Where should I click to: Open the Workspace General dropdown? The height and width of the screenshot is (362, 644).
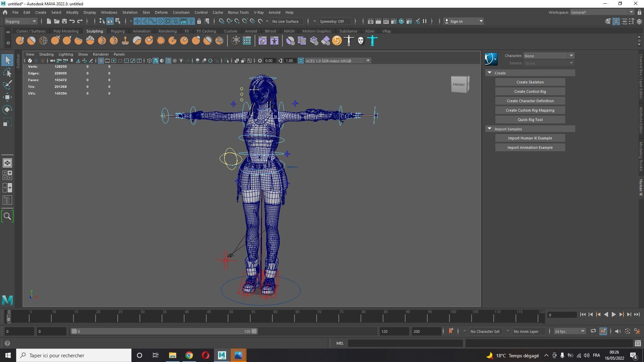(602, 12)
